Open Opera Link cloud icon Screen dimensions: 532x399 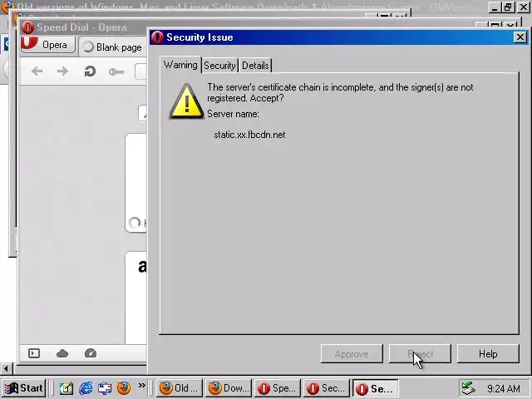click(x=62, y=353)
